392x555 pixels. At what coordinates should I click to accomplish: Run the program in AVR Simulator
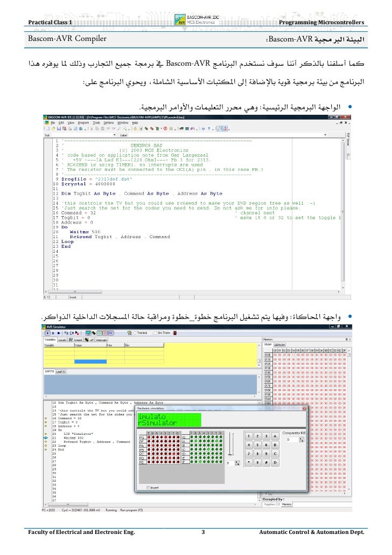pos(47,333)
